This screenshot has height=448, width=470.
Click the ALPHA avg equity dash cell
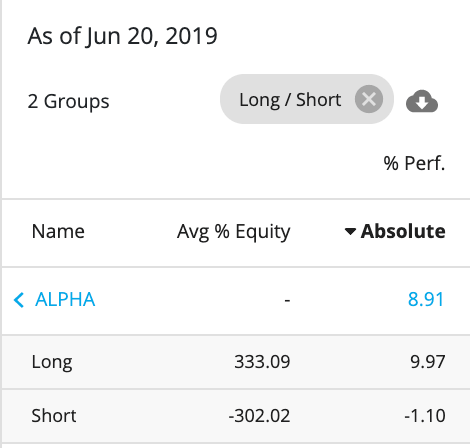click(287, 300)
